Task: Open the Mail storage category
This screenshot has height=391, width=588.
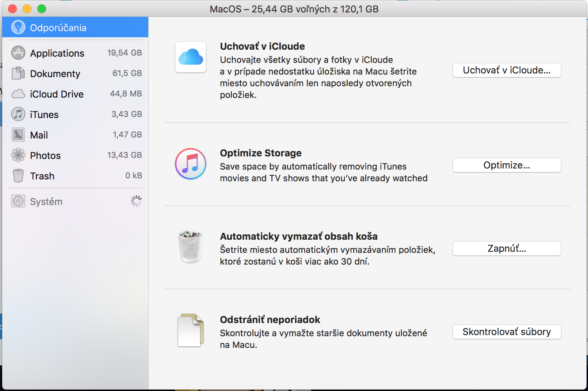Action: click(75, 135)
